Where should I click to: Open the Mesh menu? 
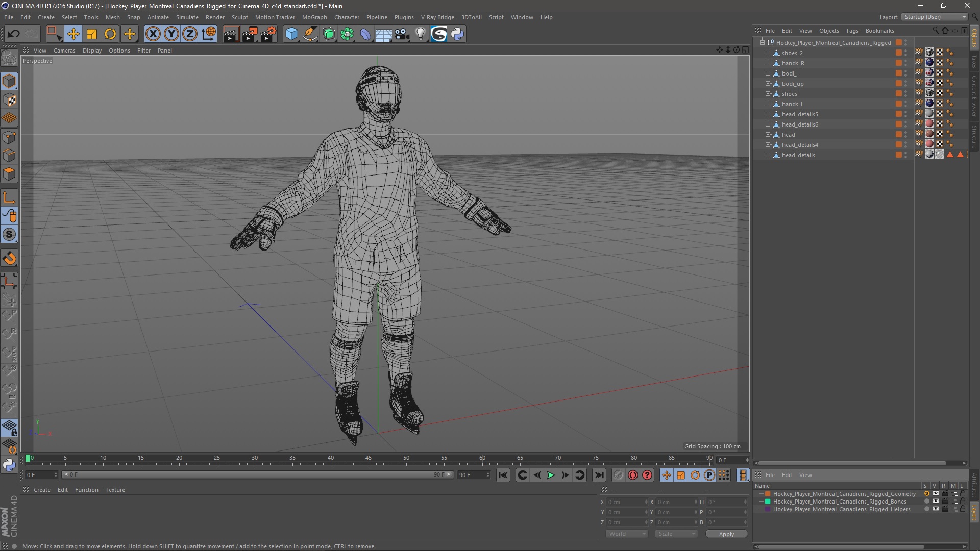112,17
